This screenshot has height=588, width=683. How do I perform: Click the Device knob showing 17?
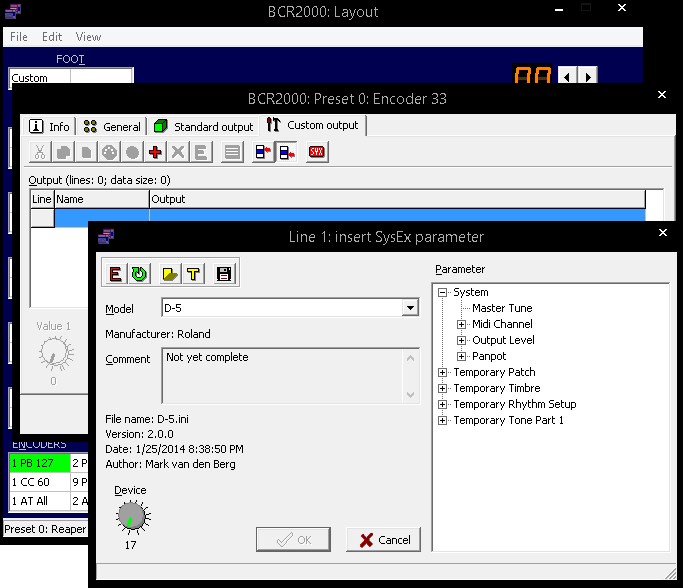(x=132, y=517)
